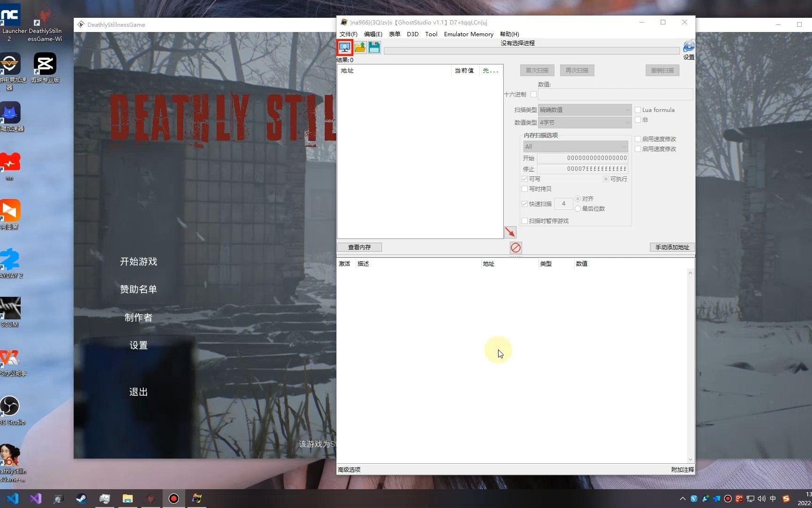The image size is (812, 508).
Task: Open the 表单 menu
Action: pos(395,34)
